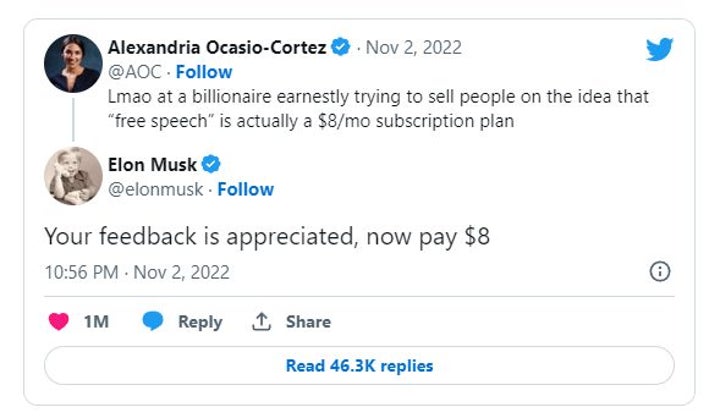The image size is (720, 418).
Task: Open the tweet info icon
Action: point(660,272)
